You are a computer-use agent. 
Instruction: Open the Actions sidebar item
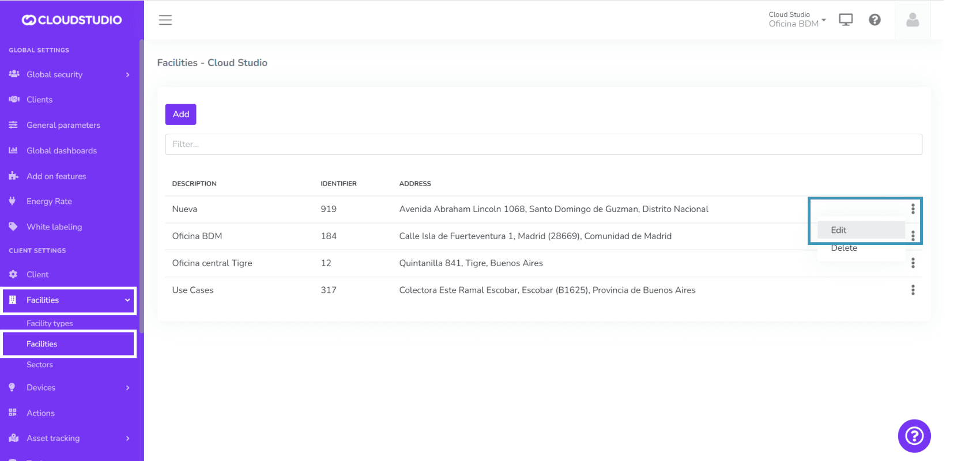pos(40,413)
